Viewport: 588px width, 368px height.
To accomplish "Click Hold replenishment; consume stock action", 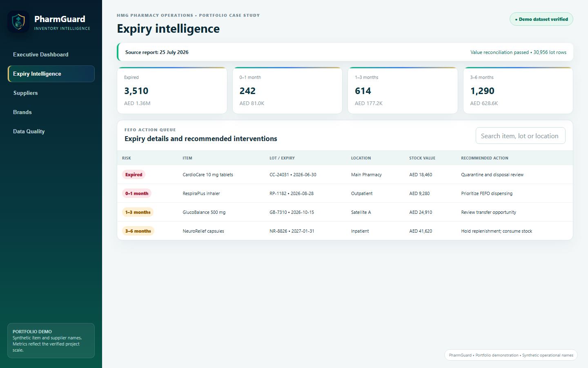I will tap(497, 231).
